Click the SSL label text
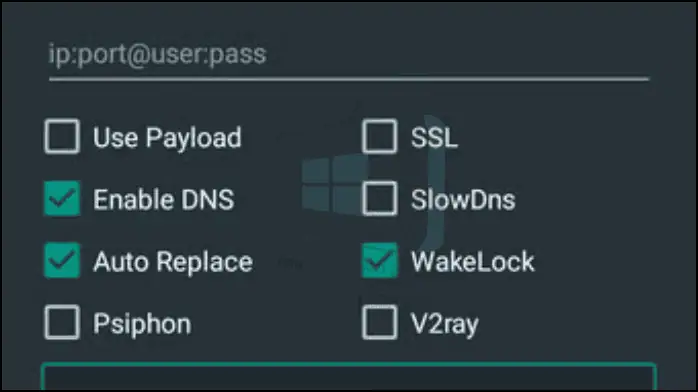 pyautogui.click(x=434, y=137)
